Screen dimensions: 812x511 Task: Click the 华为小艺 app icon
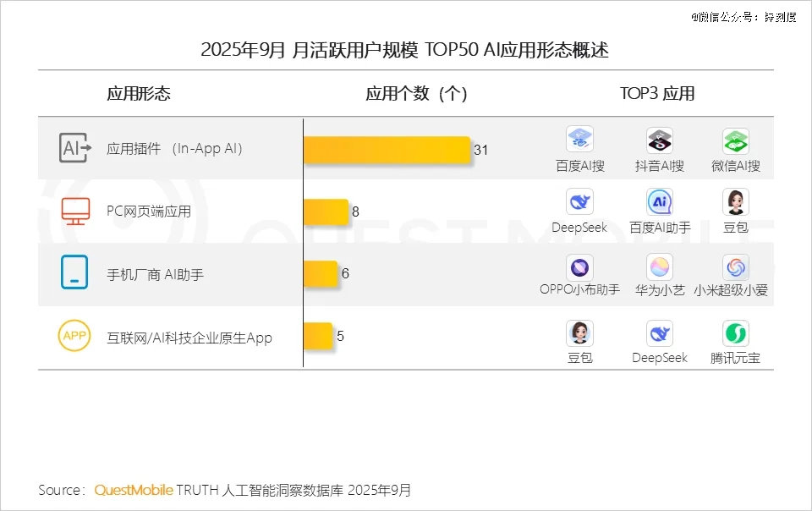coord(660,268)
